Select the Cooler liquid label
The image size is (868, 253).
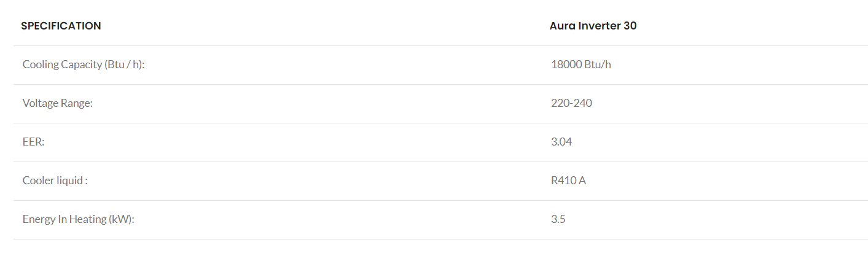coord(55,181)
